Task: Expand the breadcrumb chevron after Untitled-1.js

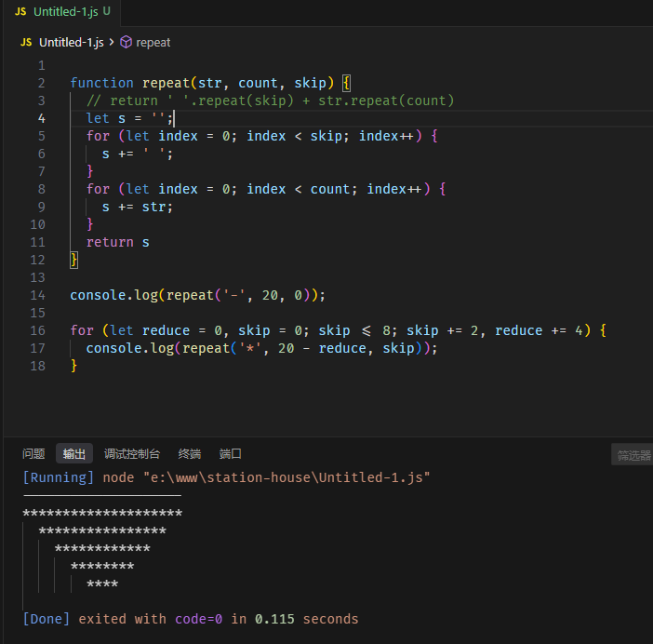Action: [112, 43]
